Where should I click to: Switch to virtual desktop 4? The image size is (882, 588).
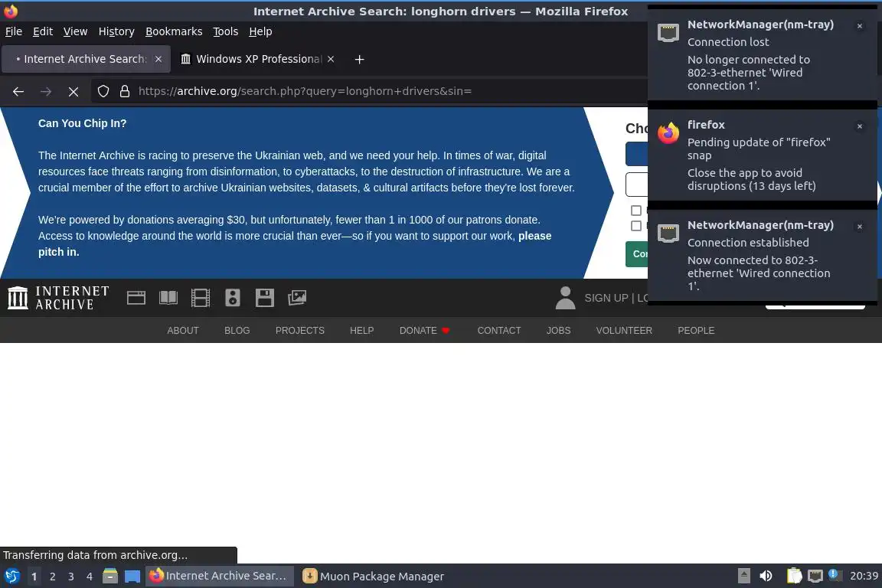90,577
